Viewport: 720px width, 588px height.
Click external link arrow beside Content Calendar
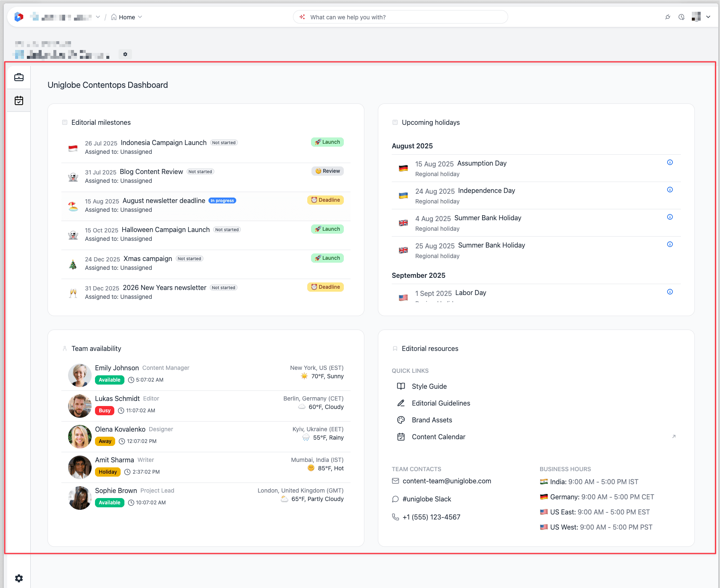click(674, 437)
